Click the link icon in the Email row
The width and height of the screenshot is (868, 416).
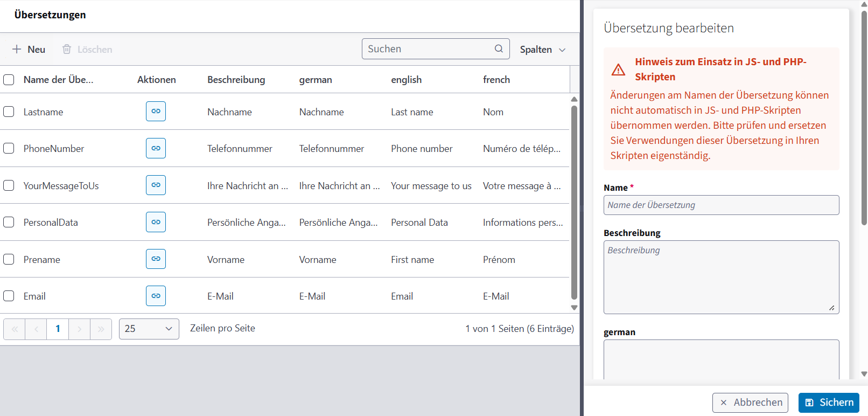point(156,296)
